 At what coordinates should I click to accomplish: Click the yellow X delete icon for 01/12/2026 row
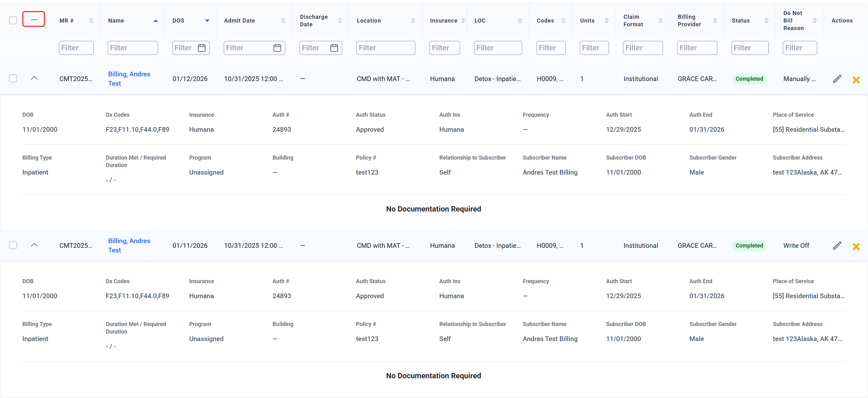(856, 80)
